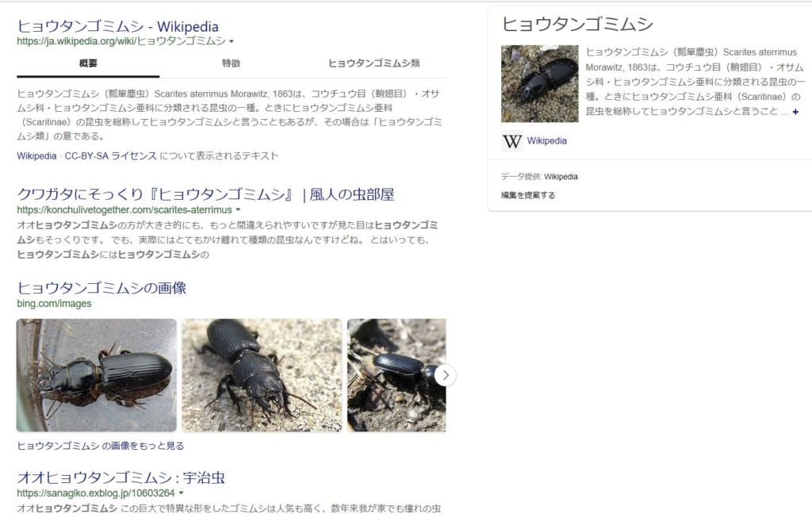The height and width of the screenshot is (518, 812).
Task: Expand the arrow beside the sanagiko.exblog.jp URL
Action: (182, 493)
